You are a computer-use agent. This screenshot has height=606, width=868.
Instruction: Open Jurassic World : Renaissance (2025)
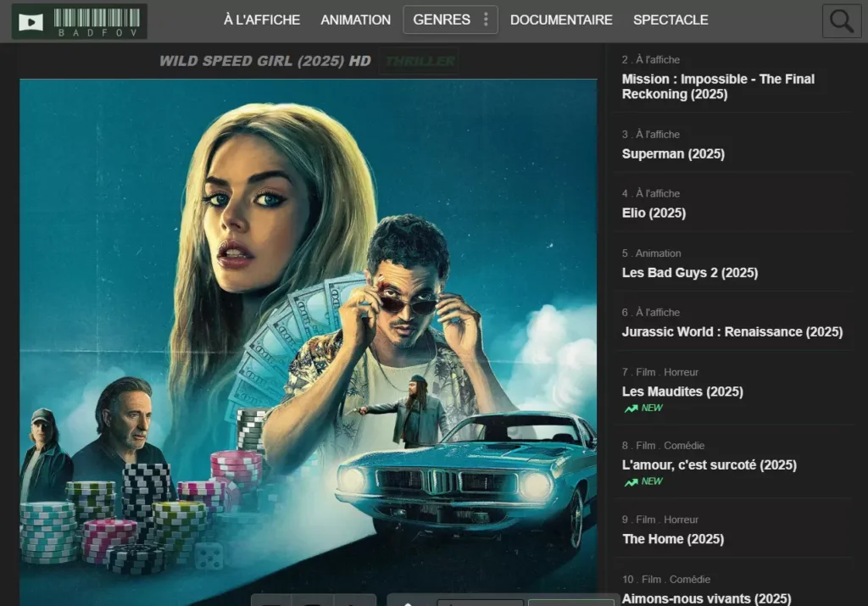[732, 331]
